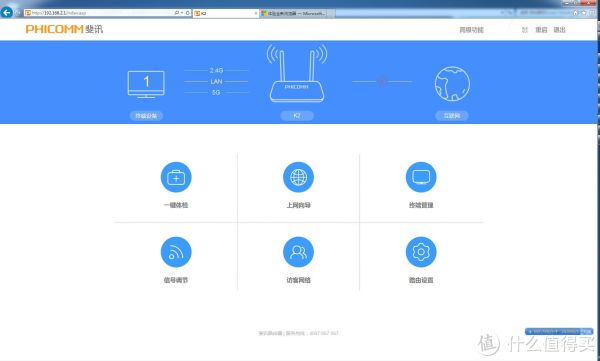The height and width of the screenshot is (361, 600).
Task: Click the search magnifier in address bar
Action: 176,13
